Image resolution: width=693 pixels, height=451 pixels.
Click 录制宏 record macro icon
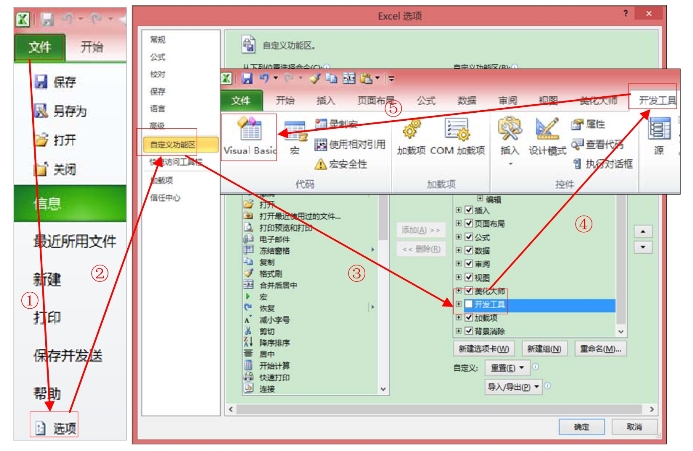point(321,124)
